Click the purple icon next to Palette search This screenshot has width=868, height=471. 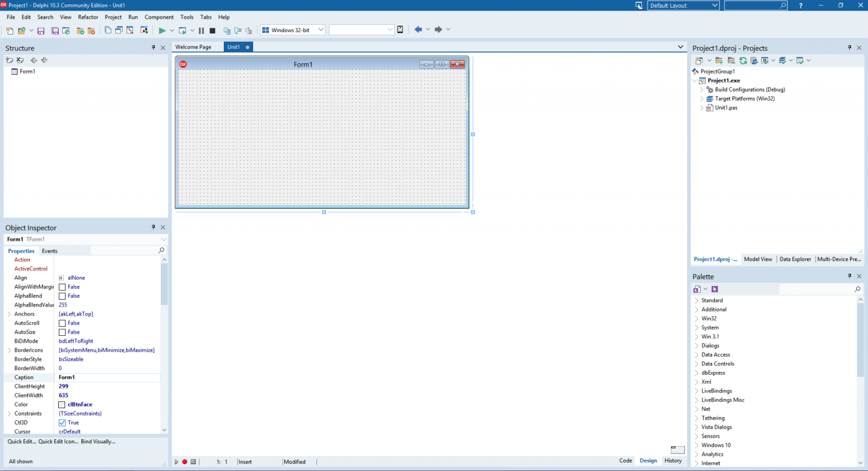click(715, 289)
